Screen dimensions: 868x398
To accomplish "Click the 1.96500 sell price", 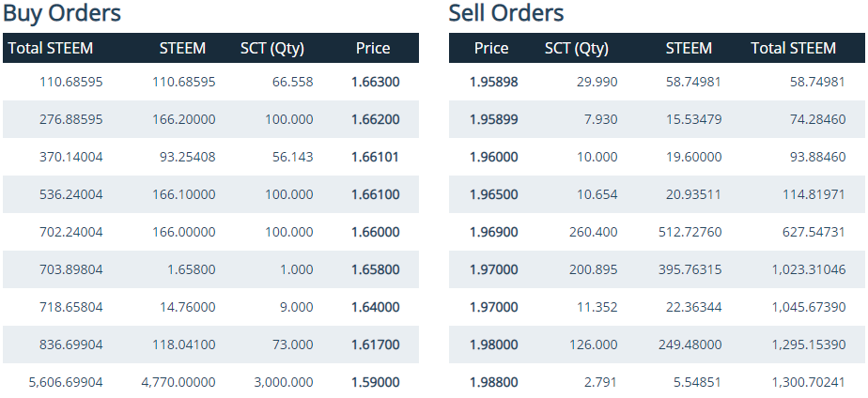I will click(494, 194).
